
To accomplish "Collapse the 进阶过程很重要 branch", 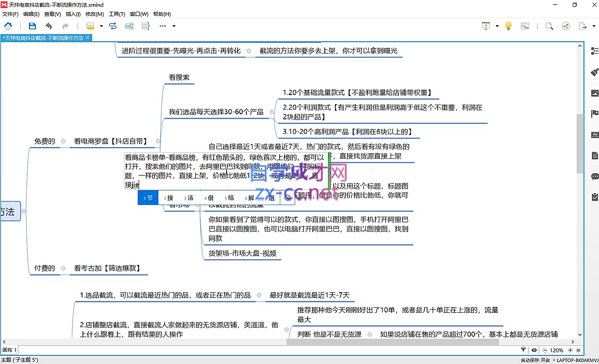I will [249, 51].
